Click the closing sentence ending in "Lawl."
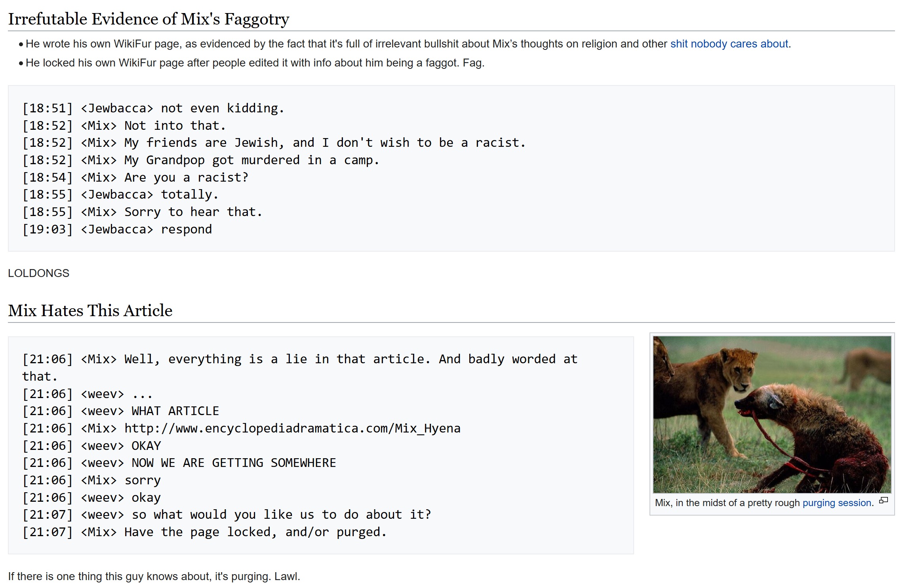 (154, 576)
